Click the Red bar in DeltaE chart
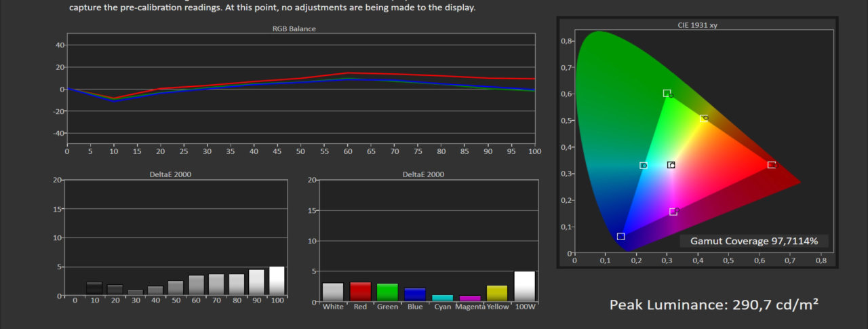Screen dimensions: 868x329 tap(360, 292)
